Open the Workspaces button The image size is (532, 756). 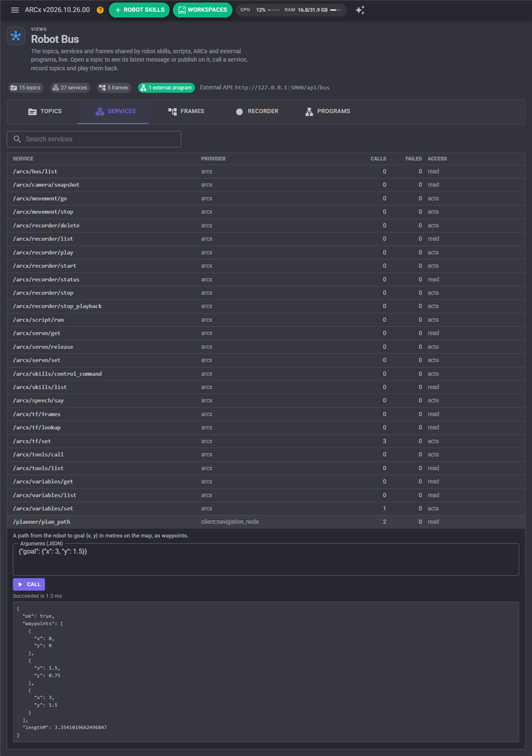pos(203,10)
